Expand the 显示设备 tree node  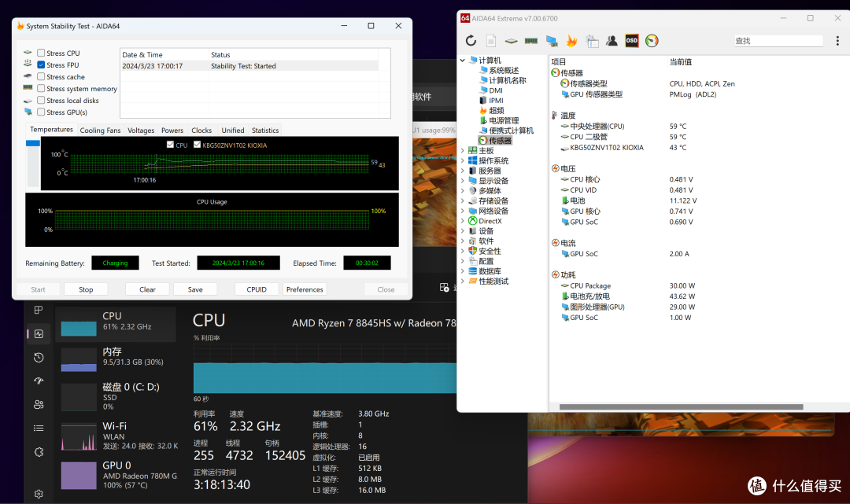click(x=463, y=181)
